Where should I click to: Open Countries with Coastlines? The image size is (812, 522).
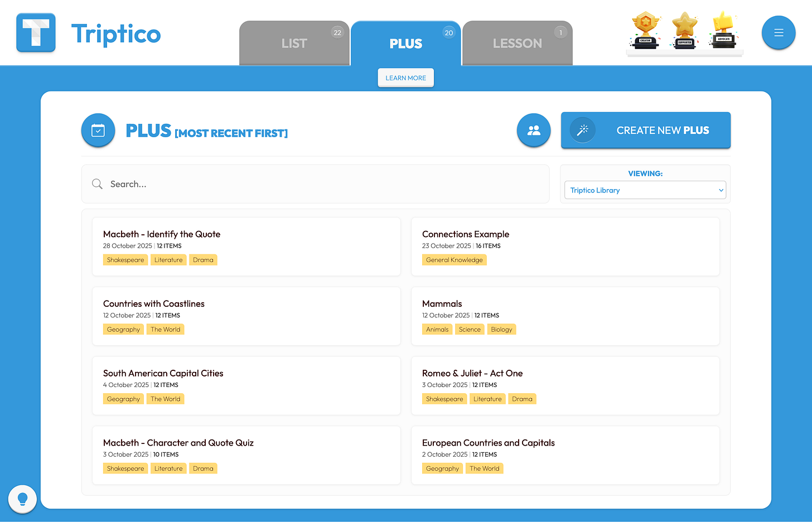coord(246,316)
